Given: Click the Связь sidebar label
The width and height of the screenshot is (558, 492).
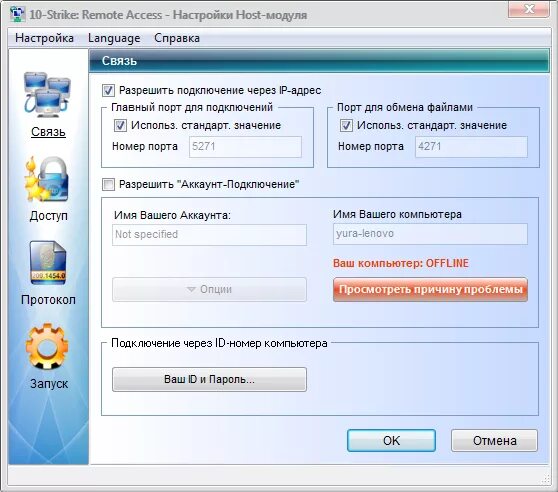Looking at the screenshot, I should point(48,132).
